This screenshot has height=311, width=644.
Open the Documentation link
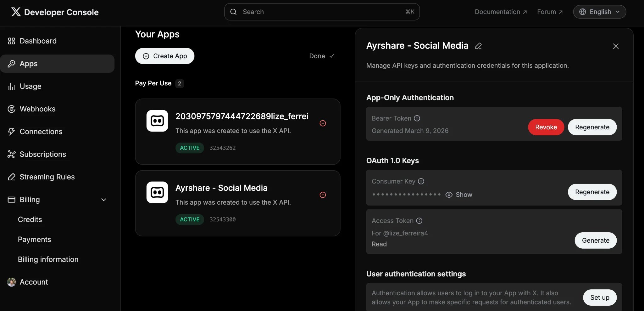coord(501,12)
